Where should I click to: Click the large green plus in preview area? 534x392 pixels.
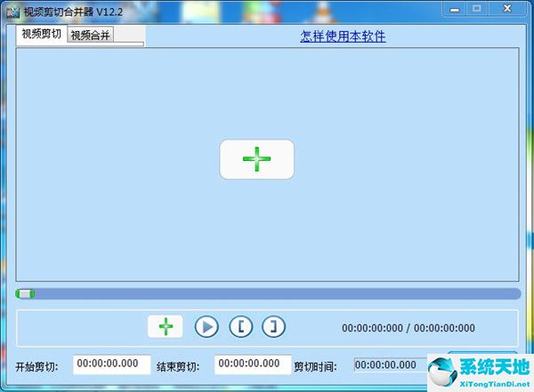pos(257,159)
